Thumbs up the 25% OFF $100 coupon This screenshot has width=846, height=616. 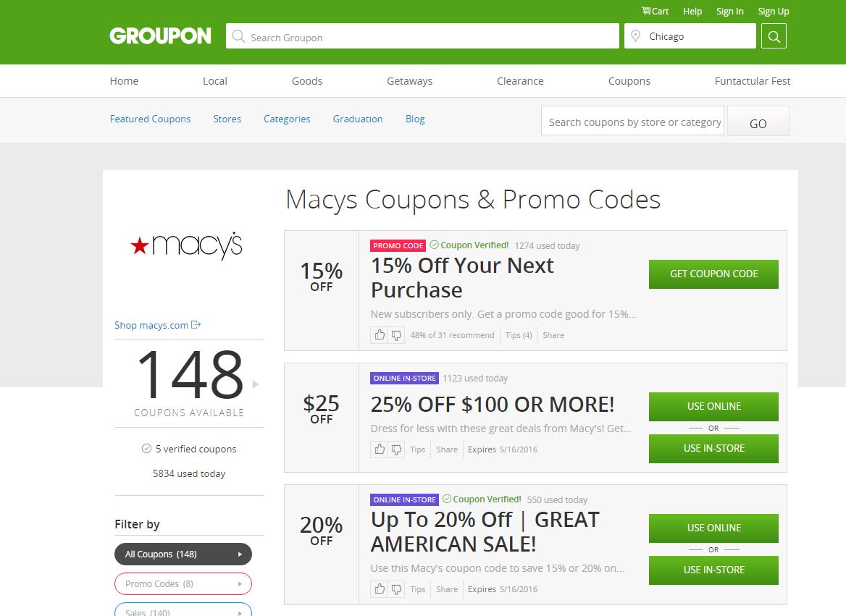click(x=380, y=450)
